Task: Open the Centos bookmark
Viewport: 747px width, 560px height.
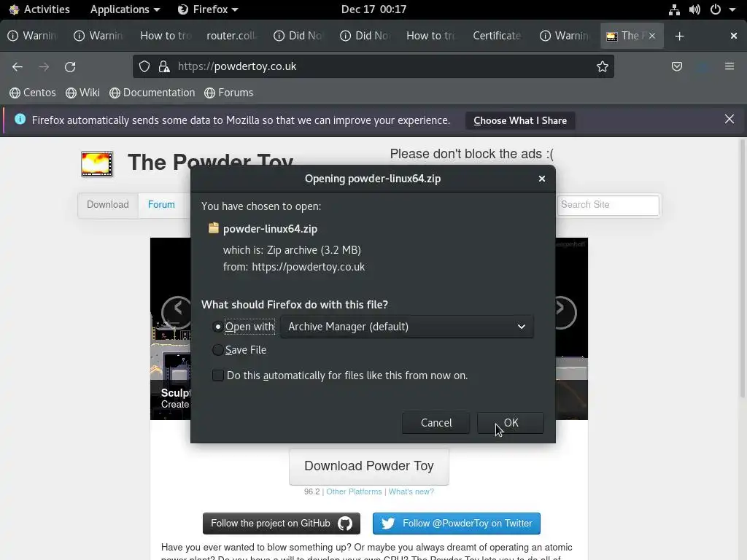Action: (32, 93)
